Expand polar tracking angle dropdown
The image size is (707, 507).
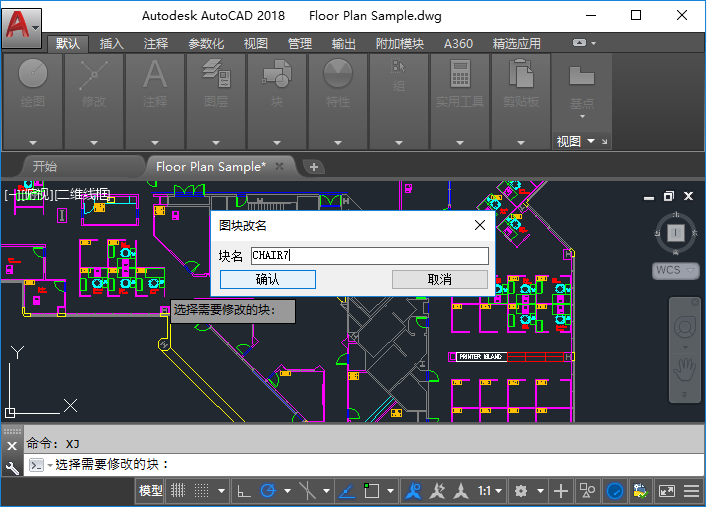[x=287, y=491]
